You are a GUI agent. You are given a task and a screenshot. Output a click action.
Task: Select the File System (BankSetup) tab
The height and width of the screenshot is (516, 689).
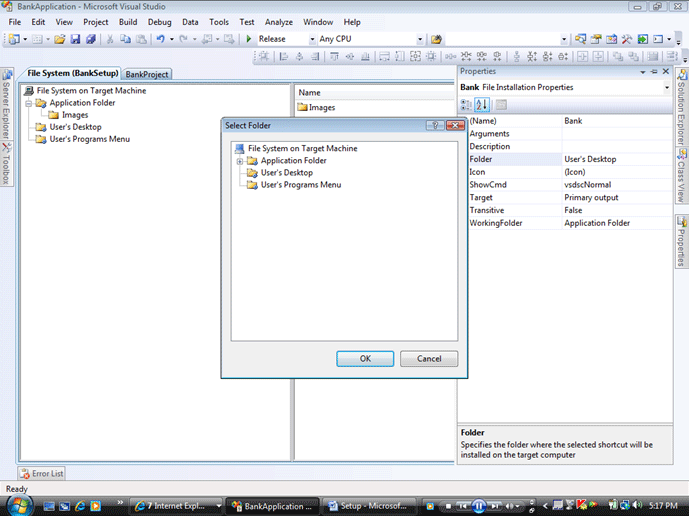73,73
